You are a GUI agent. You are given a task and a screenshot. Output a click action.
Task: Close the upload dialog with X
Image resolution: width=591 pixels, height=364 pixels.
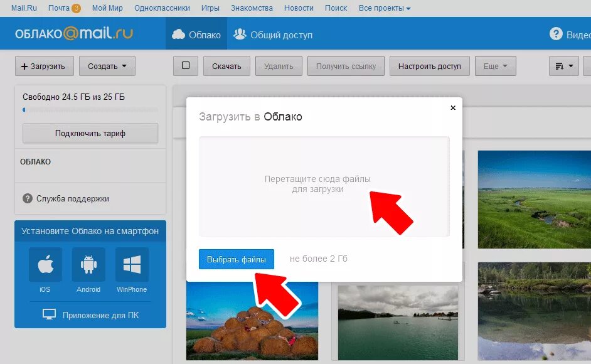[x=453, y=108]
